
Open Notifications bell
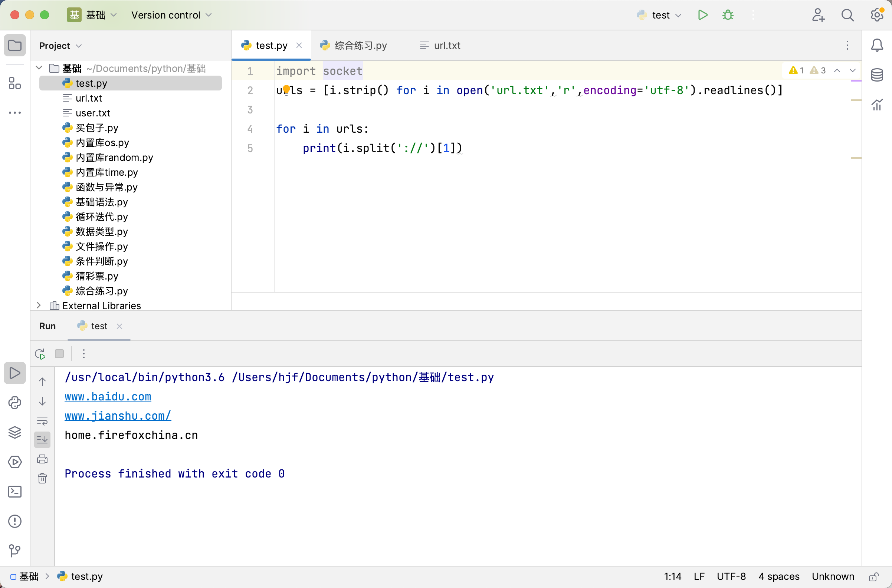coord(877,45)
